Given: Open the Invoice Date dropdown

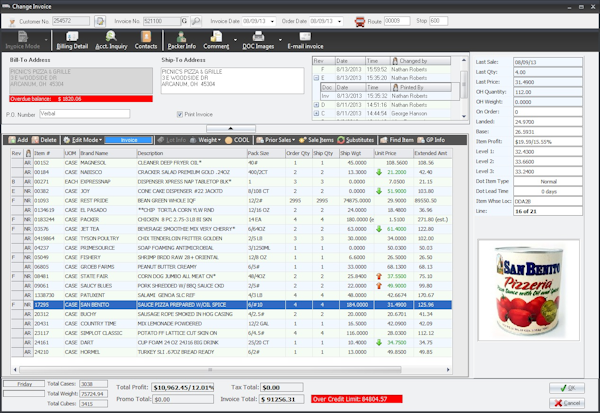Looking at the screenshot, I should (x=272, y=21).
